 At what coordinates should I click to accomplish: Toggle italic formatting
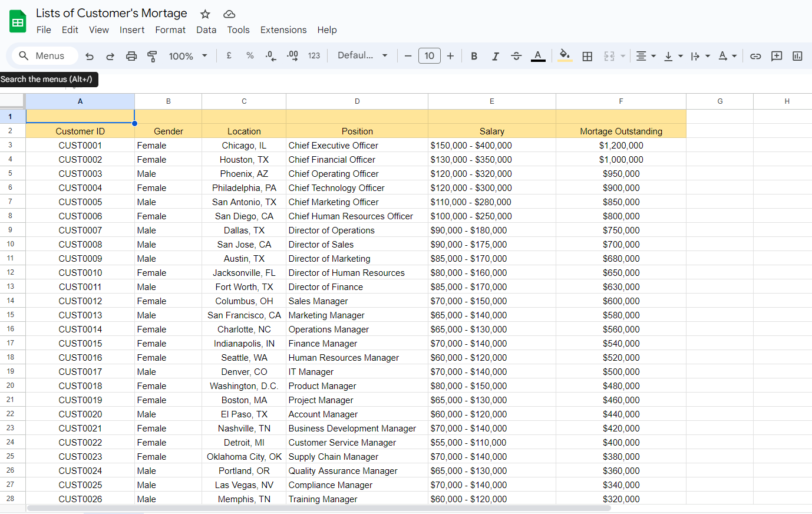(x=495, y=56)
